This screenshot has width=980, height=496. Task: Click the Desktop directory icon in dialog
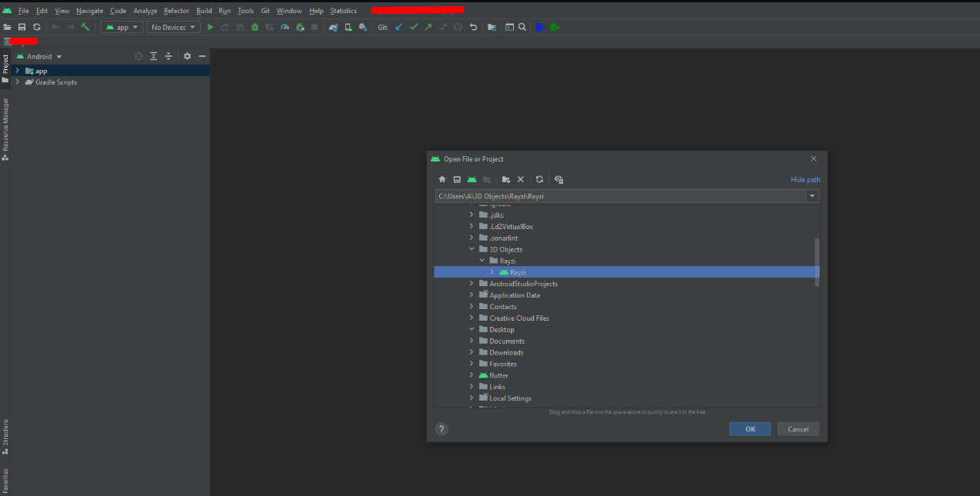point(456,179)
